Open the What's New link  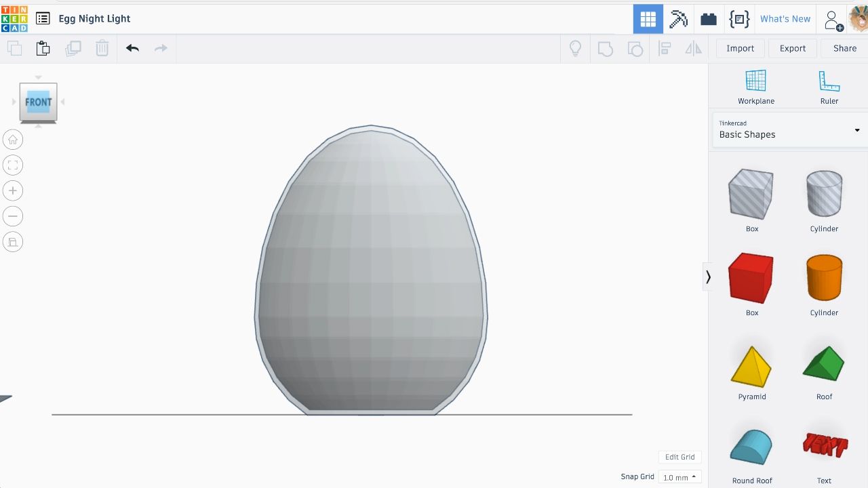[785, 19]
